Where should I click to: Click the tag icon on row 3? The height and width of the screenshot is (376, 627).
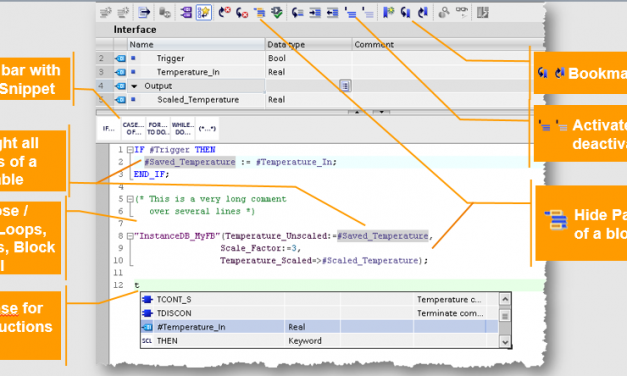(x=120, y=72)
